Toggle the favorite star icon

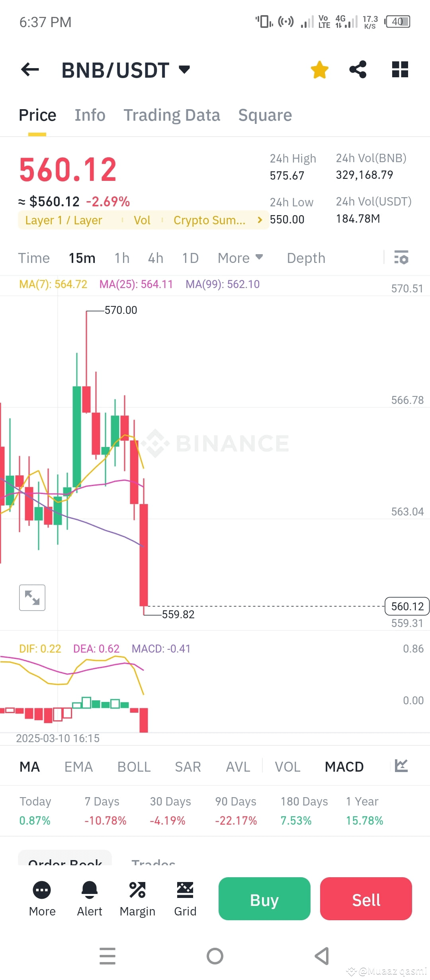click(x=319, y=70)
